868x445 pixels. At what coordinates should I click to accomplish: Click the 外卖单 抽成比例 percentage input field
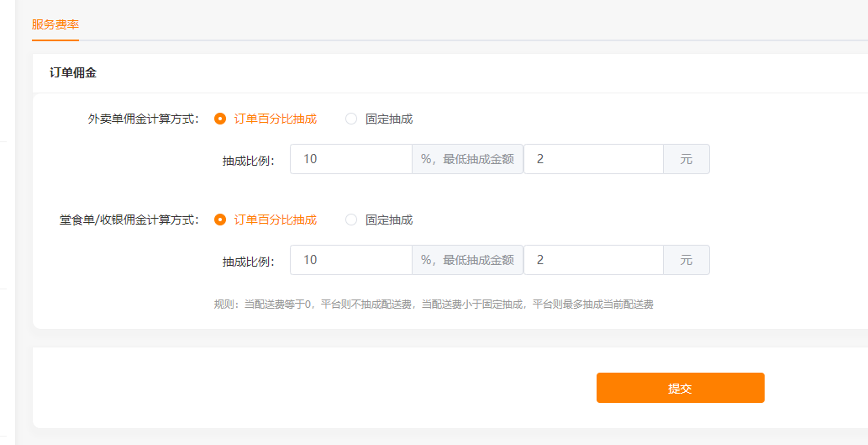[x=351, y=159]
